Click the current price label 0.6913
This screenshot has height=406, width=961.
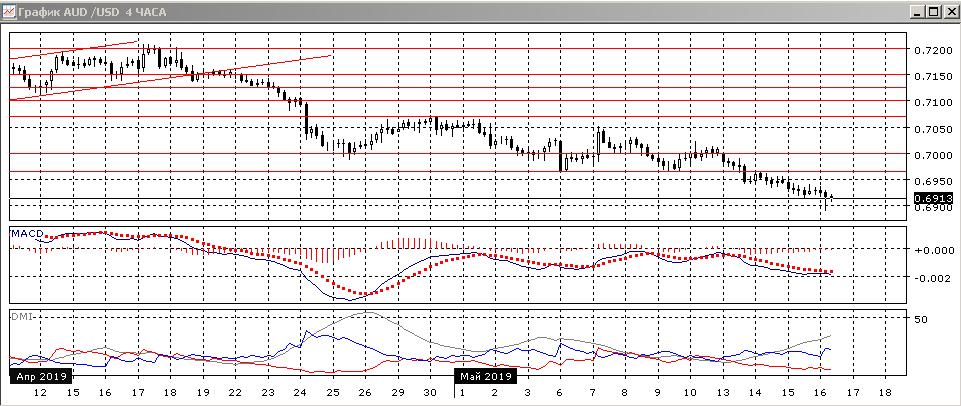point(933,198)
